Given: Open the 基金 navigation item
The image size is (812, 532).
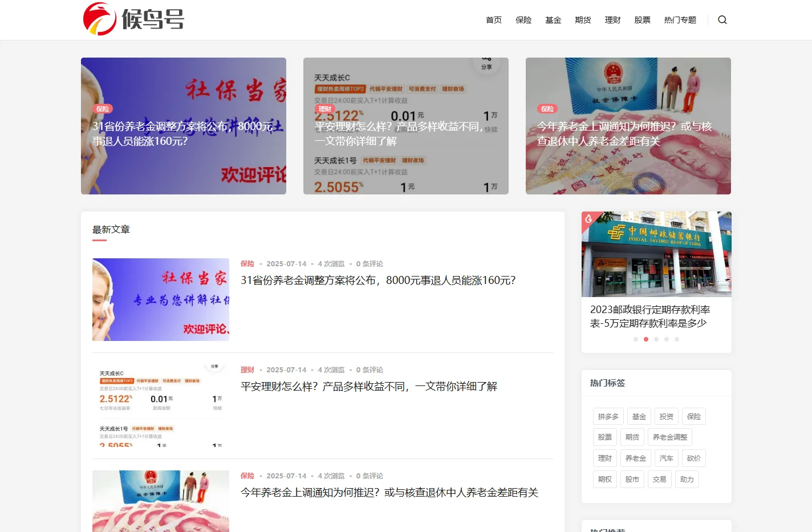Looking at the screenshot, I should click(553, 20).
